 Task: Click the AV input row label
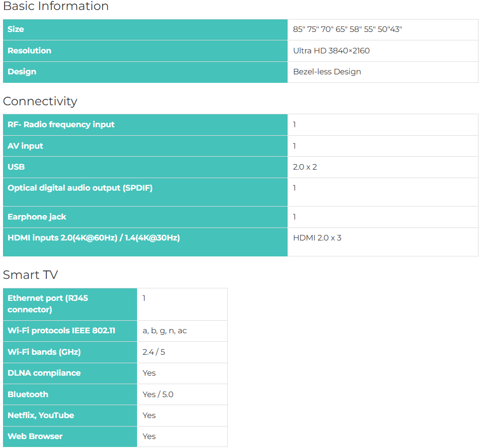tap(25, 146)
